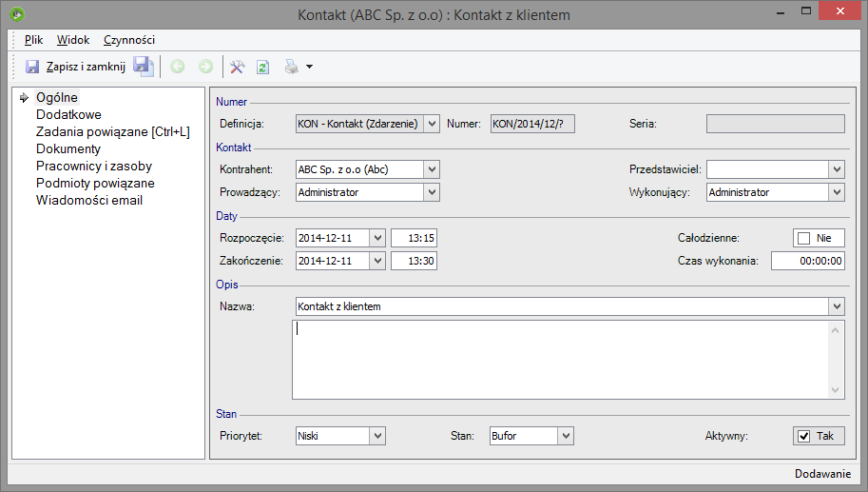Viewport: 868px width, 492px height.
Task: Open the print options dropdown arrow
Action: point(309,67)
